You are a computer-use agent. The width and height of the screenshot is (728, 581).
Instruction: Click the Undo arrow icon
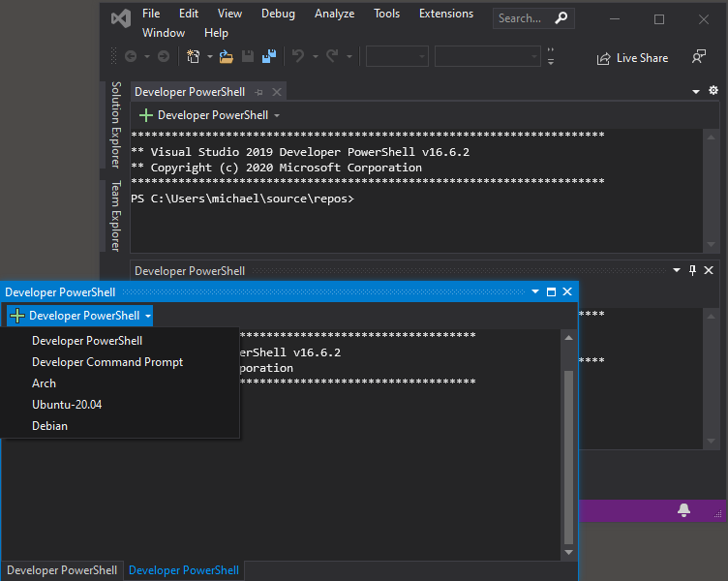298,57
